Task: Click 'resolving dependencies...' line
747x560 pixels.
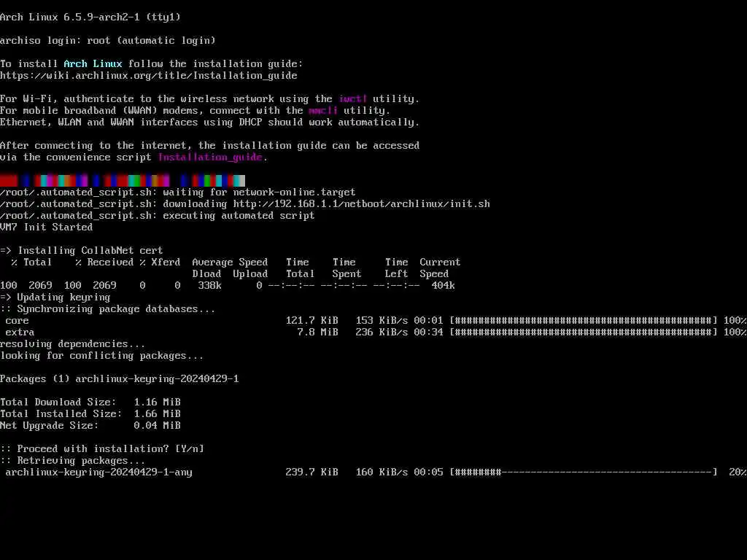Action: pyautogui.click(x=73, y=344)
